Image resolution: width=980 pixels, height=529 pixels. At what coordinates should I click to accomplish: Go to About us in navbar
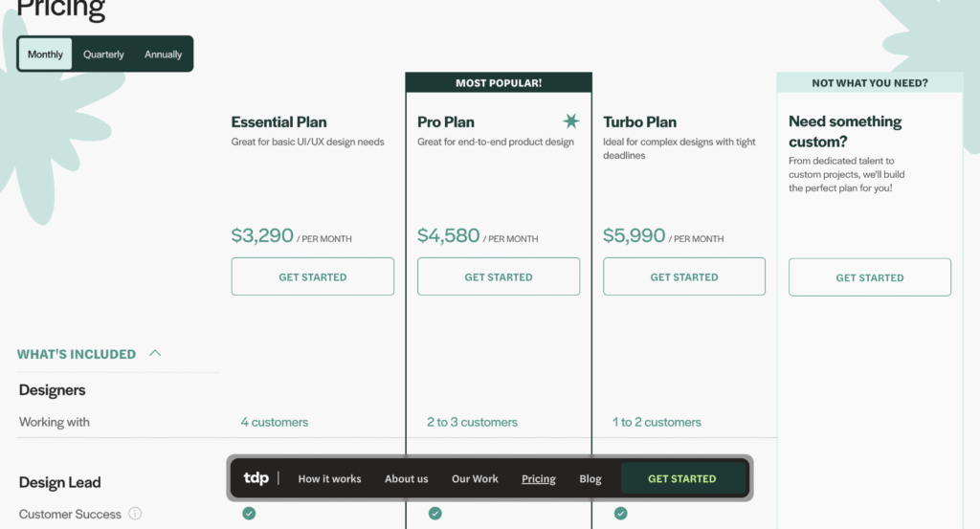tap(406, 479)
